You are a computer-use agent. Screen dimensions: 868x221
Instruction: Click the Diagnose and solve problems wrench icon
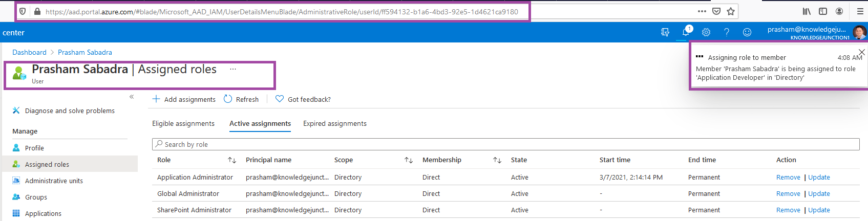click(16, 110)
